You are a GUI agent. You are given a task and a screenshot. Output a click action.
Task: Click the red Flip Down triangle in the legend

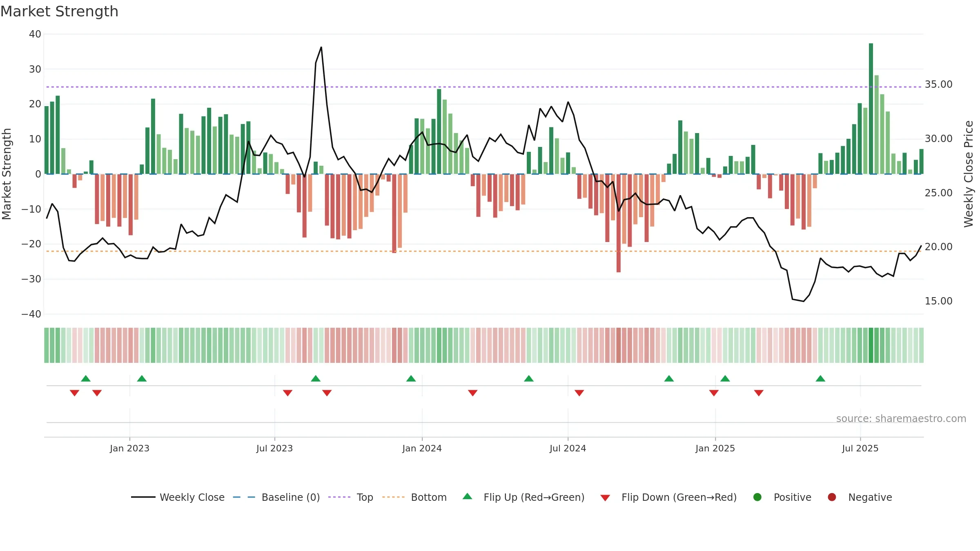click(605, 498)
